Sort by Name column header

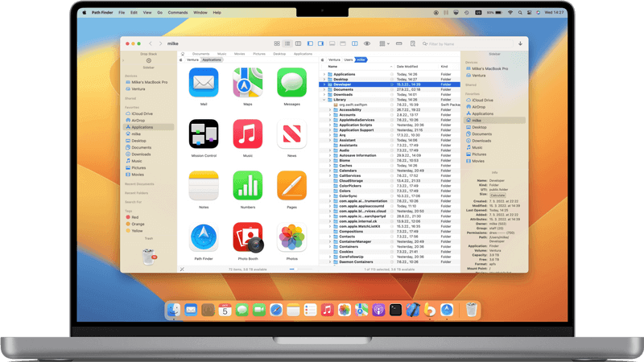click(332, 67)
